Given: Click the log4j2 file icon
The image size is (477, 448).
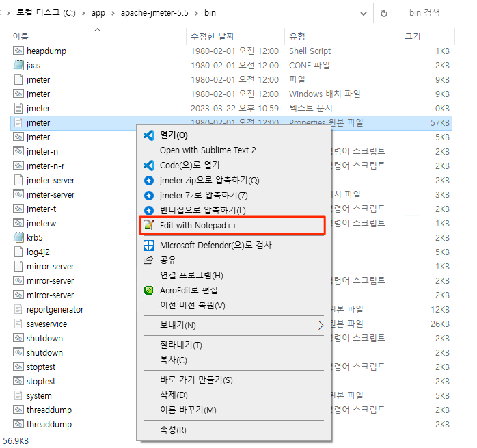Looking at the screenshot, I should click(18, 252).
